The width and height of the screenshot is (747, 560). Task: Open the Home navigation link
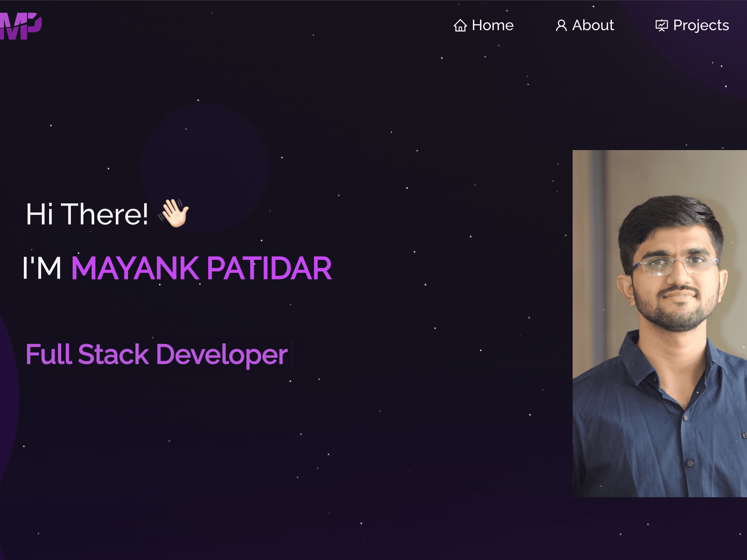pyautogui.click(x=492, y=25)
